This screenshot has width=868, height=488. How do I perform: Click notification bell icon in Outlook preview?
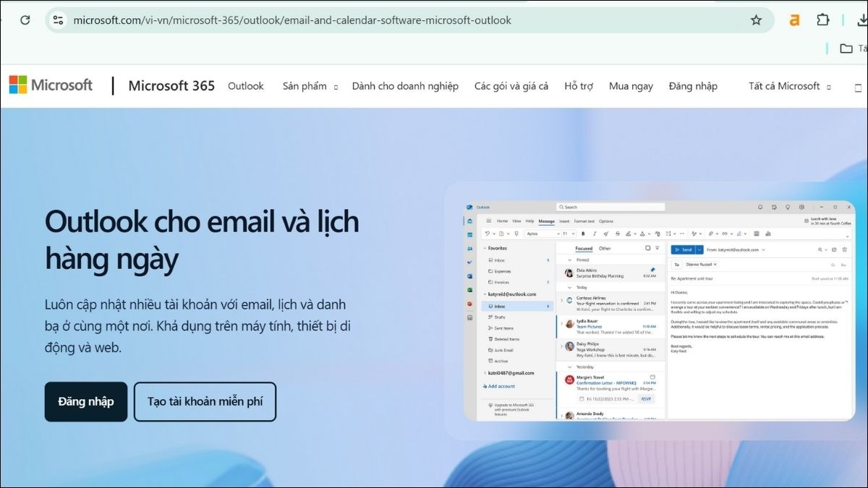tap(760, 207)
